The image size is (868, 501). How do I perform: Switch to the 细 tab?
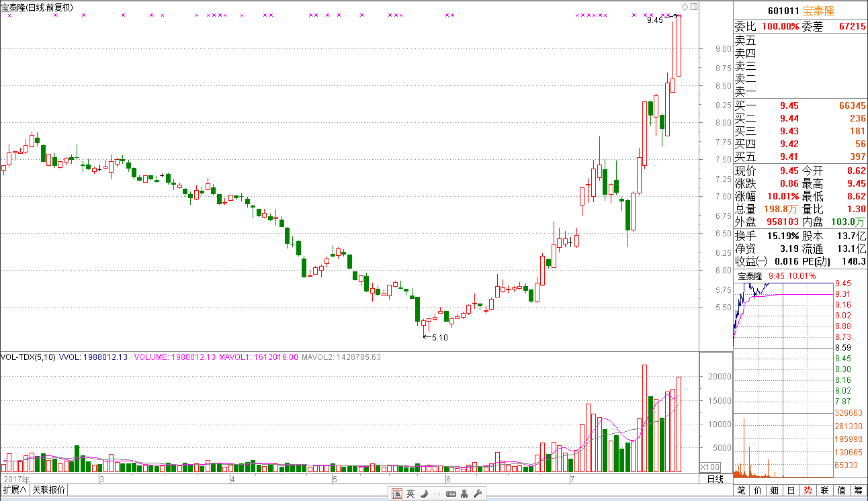(x=775, y=490)
